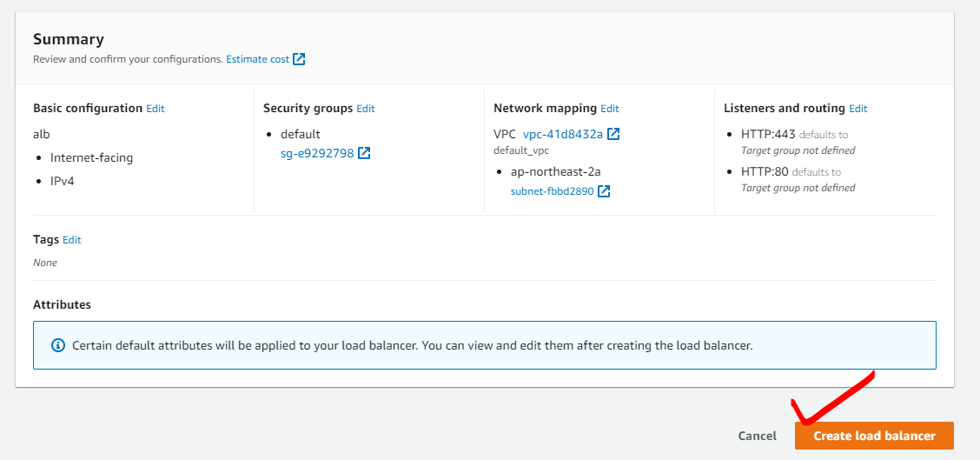Edit the Security groups section
Screen dimensions: 980x460
[366, 109]
